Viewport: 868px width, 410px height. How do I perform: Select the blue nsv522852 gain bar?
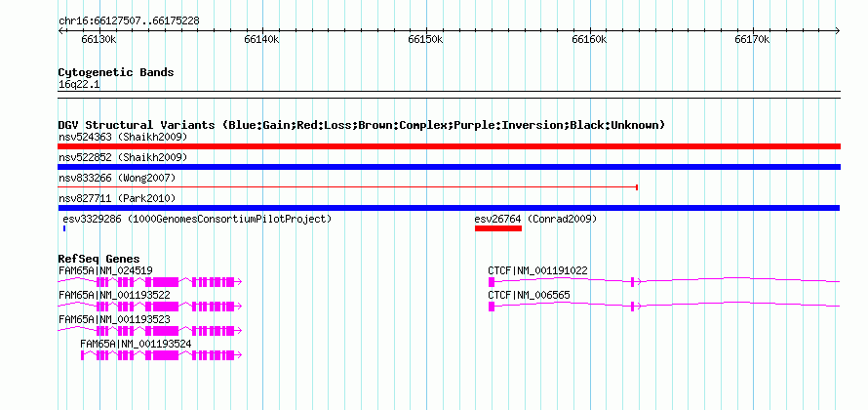point(450,167)
